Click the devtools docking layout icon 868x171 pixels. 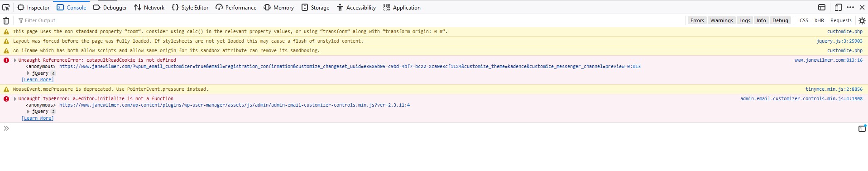(x=822, y=7)
